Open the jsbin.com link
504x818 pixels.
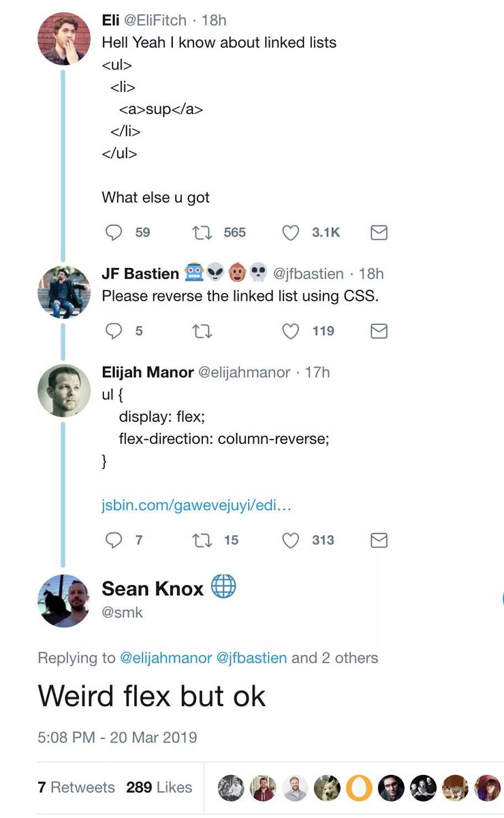tap(196, 506)
